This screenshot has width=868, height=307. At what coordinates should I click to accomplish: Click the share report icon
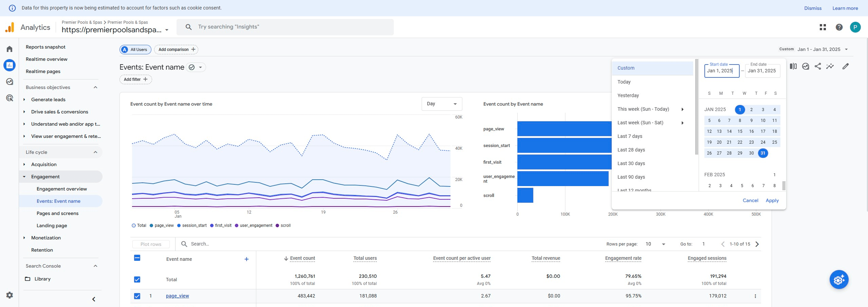pos(818,67)
